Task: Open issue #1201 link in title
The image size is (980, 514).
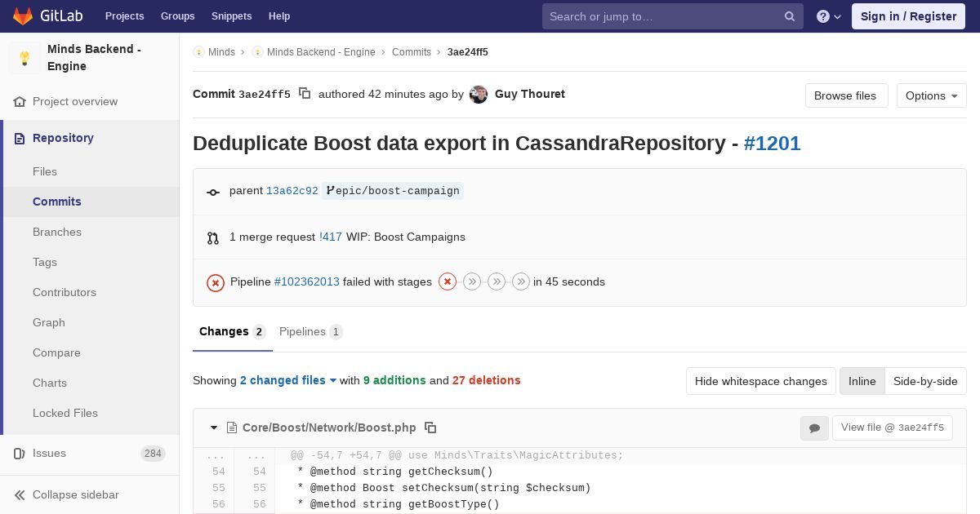Action: click(x=772, y=144)
